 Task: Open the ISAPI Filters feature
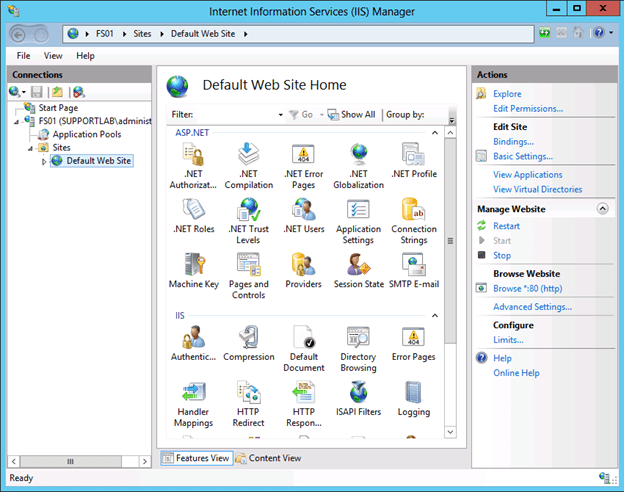(359, 398)
